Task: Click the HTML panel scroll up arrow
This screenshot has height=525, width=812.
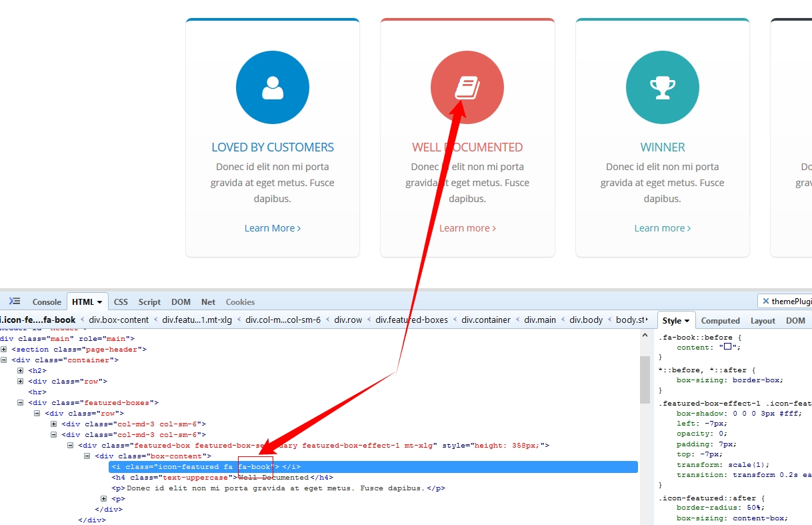Action: pos(645,335)
